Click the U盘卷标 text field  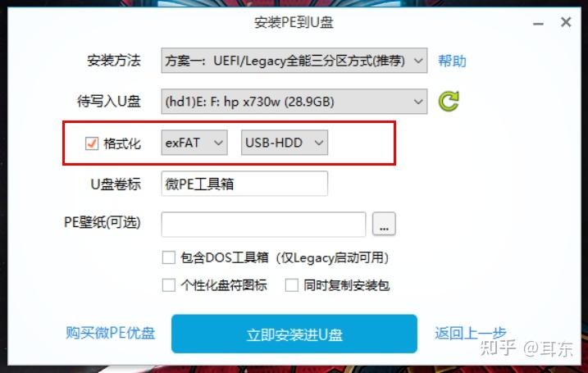[x=244, y=184]
